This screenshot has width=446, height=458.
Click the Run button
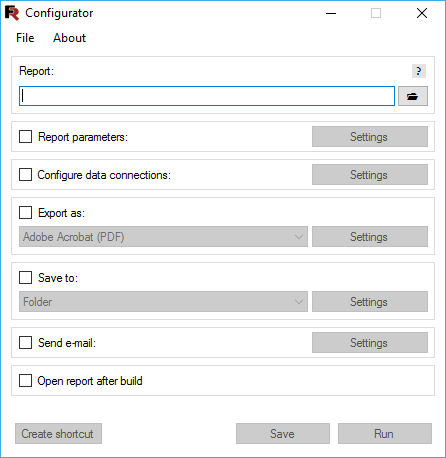[385, 434]
